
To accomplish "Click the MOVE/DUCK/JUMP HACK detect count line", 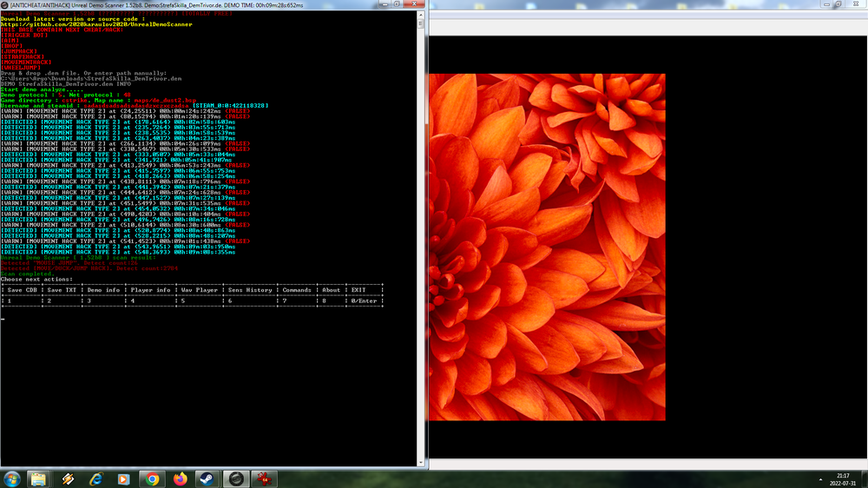I will coord(89,268).
